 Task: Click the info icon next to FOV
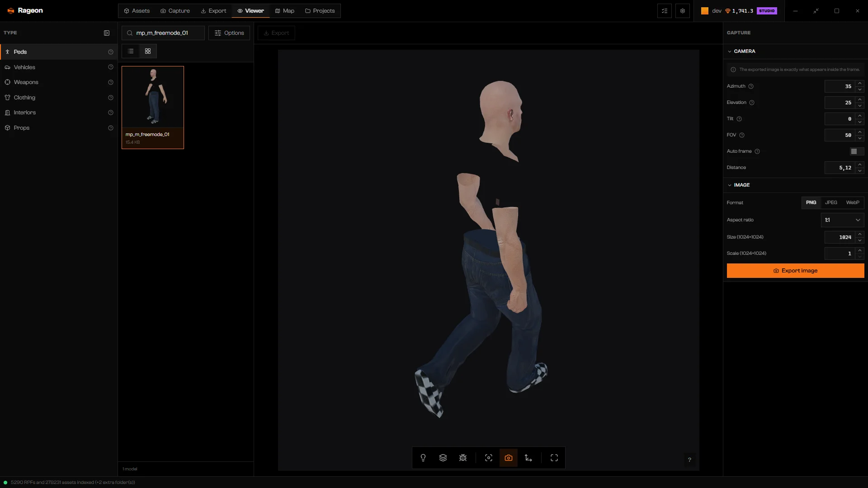(742, 135)
